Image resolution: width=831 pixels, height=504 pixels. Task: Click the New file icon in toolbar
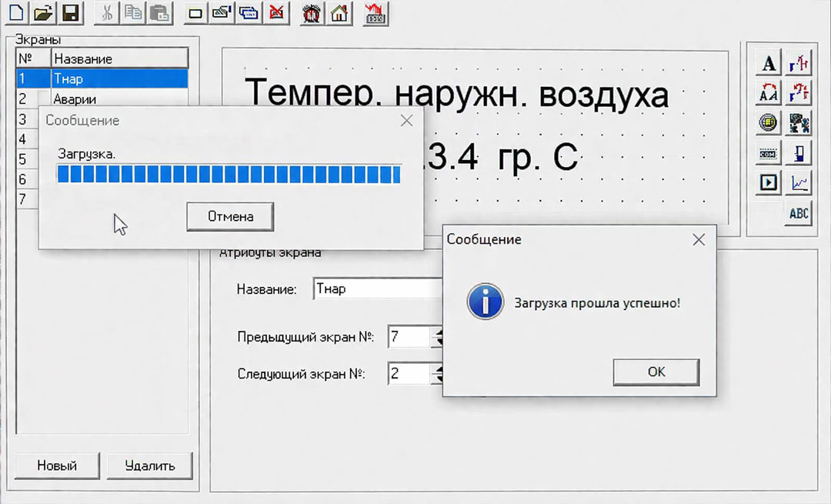coord(15,13)
